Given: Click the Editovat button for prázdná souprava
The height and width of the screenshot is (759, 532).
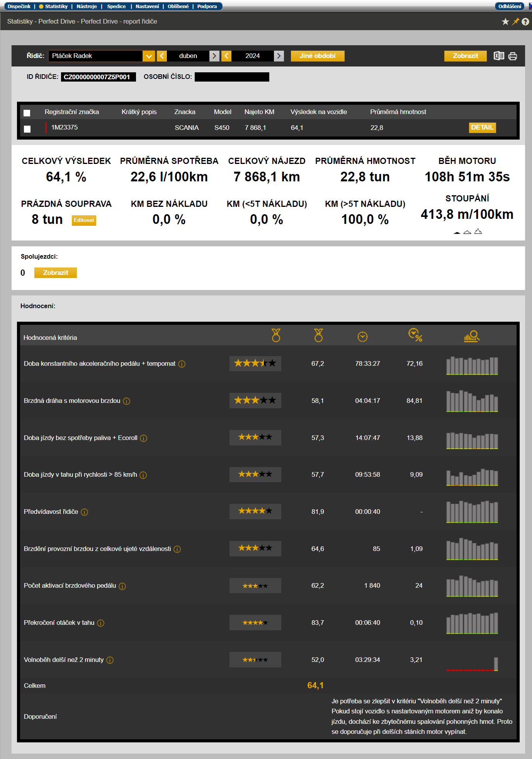Looking at the screenshot, I should 84,220.
